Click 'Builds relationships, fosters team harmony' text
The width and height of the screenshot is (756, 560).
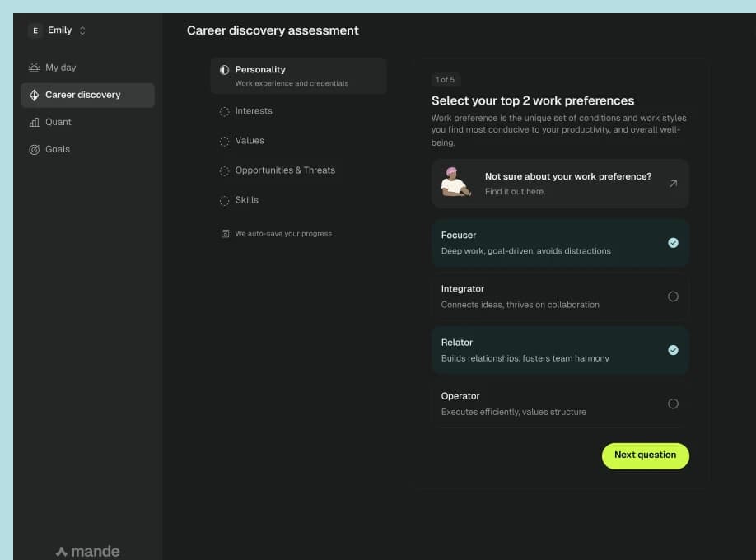tap(525, 358)
